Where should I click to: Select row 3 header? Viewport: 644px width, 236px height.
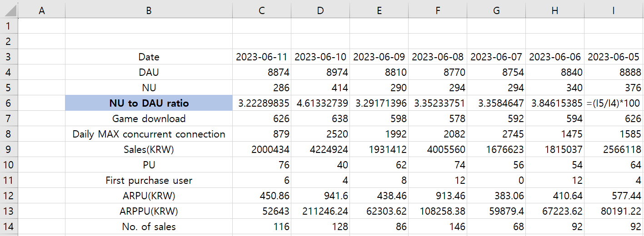9,57
